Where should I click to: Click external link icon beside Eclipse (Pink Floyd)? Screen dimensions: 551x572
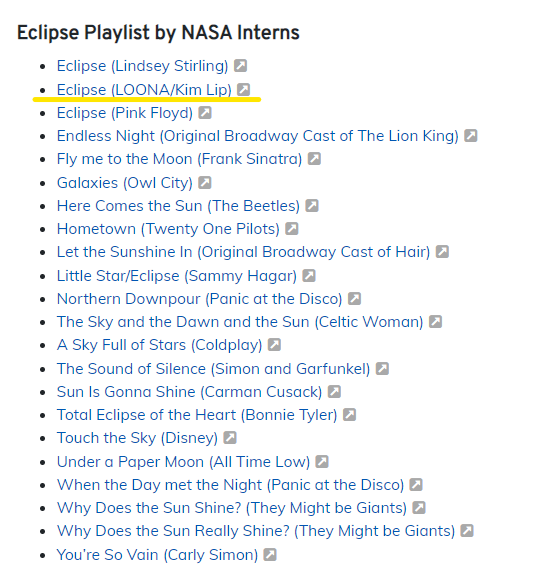[205, 113]
